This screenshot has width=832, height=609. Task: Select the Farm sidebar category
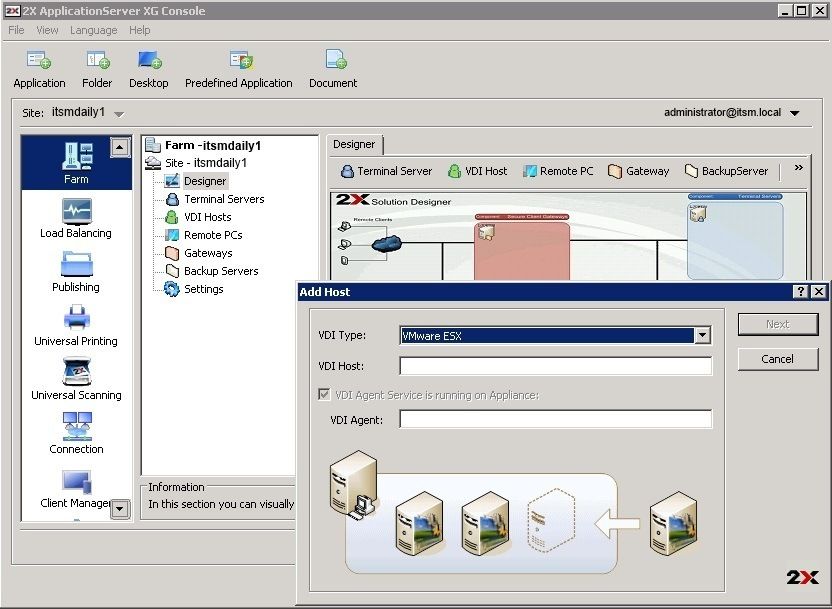click(x=76, y=163)
